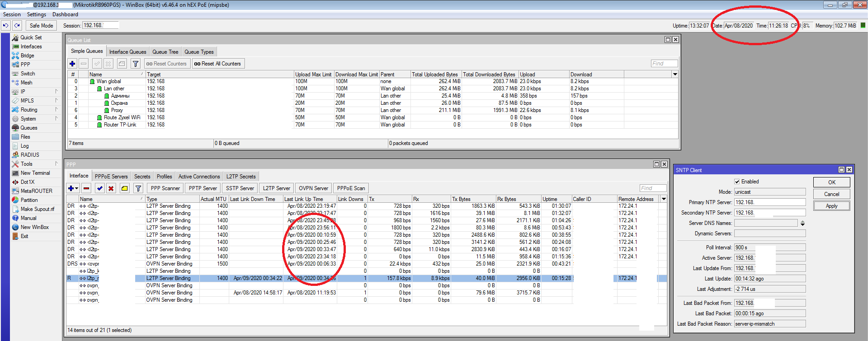Click OVPN Server button
The height and width of the screenshot is (341, 868).
coord(313,188)
